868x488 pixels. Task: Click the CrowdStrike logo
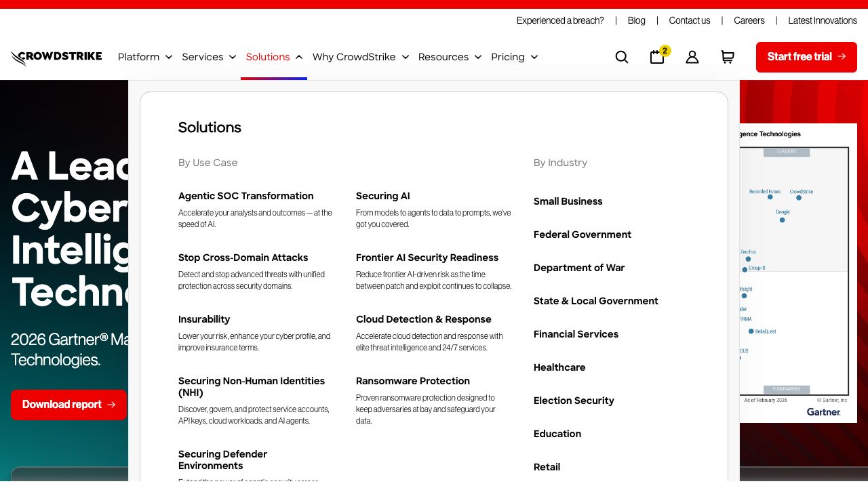point(56,58)
